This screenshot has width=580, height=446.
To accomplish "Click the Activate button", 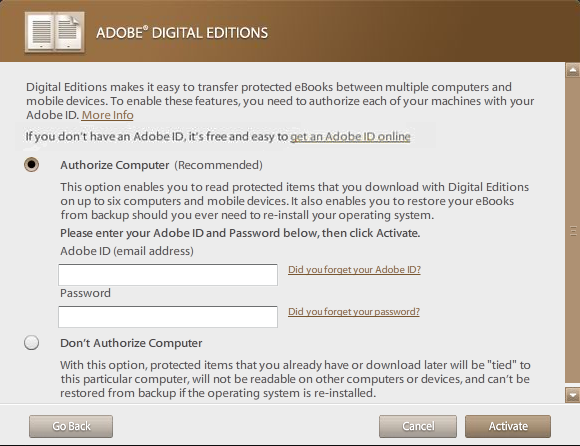I will (x=508, y=426).
